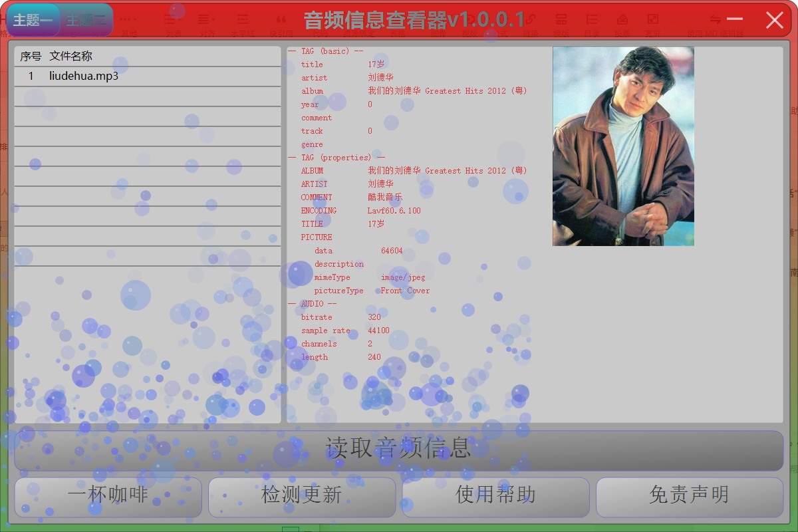Show the 免责声明 disclaimer
The height and width of the screenshot is (532, 798).
[689, 496]
